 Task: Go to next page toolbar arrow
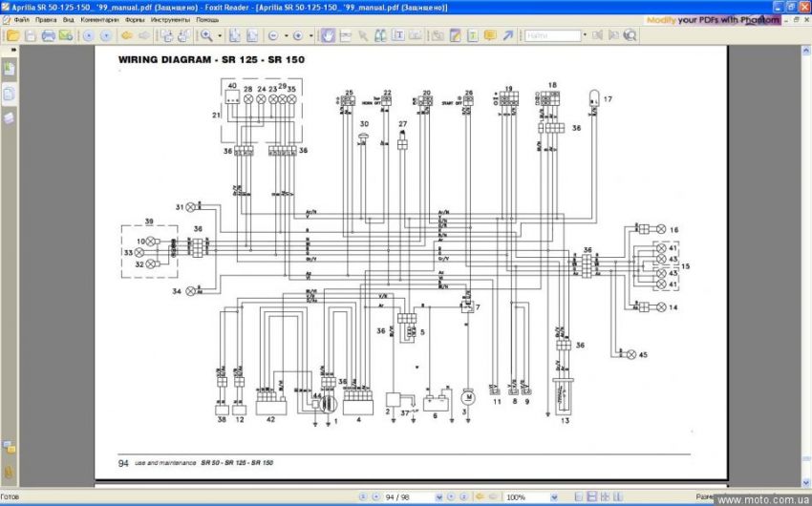pos(106,35)
